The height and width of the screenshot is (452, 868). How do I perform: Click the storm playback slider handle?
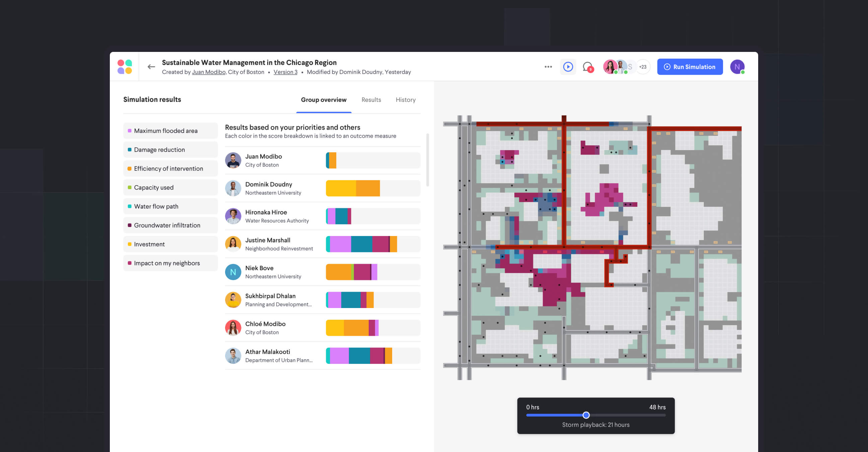tap(586, 415)
